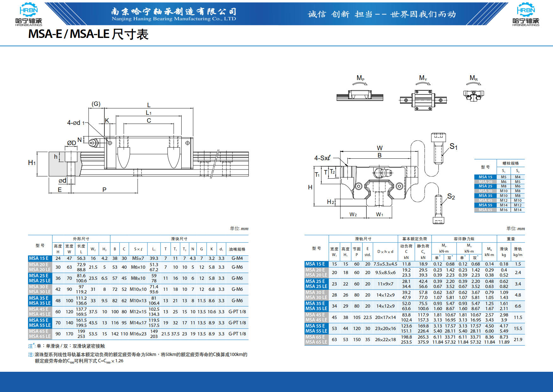Select MSA 20 LE row in left table
553x392 pixels.
pyautogui.click(x=40, y=270)
